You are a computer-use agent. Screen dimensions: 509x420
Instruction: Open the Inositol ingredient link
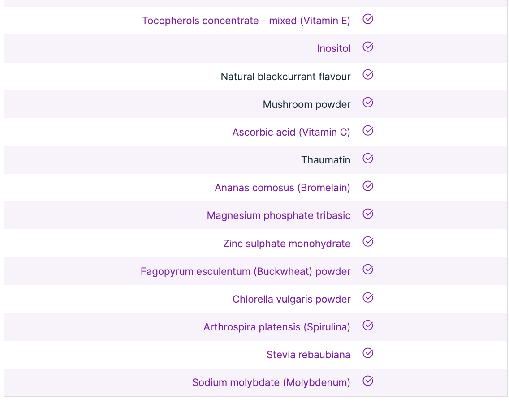pyautogui.click(x=333, y=48)
